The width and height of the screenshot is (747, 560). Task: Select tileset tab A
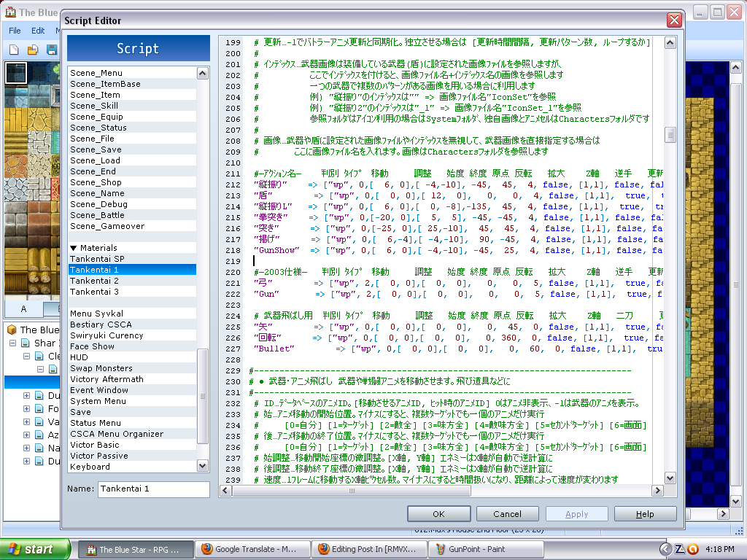pos(23,308)
